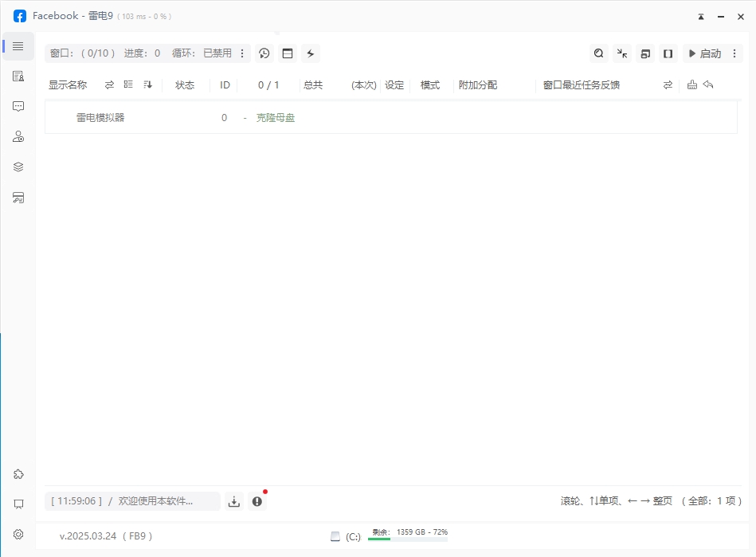Select the window arrange cursor icon on toolbar
Image resolution: width=756 pixels, height=557 pixels.
point(622,53)
